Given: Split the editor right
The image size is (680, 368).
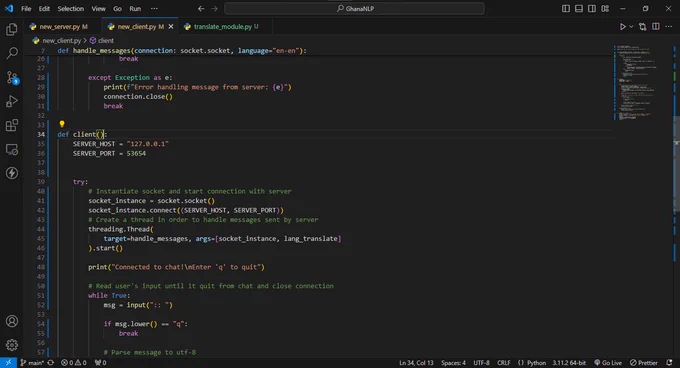Looking at the screenshot, I should [656, 26].
